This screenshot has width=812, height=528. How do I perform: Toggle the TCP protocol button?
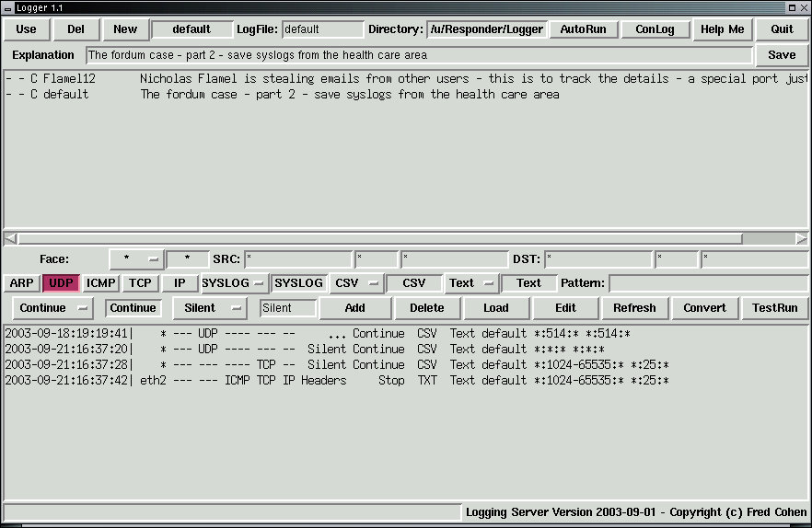(140, 283)
